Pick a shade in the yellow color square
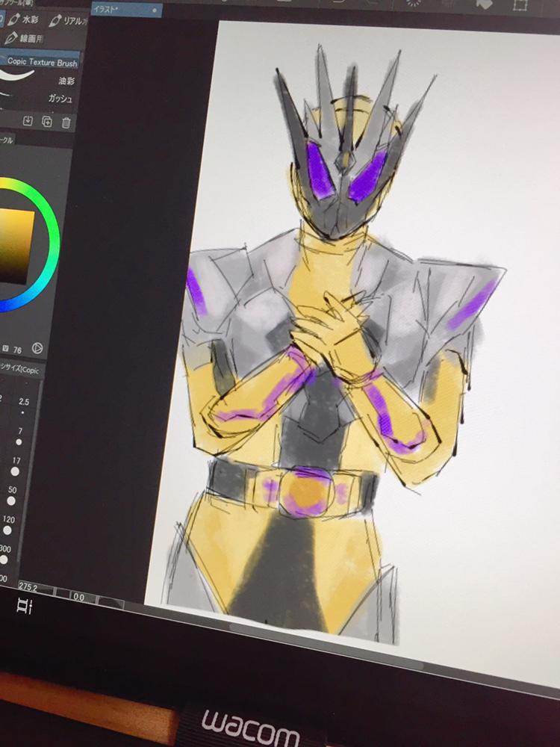Image resolution: width=560 pixels, height=747 pixels. [16, 245]
